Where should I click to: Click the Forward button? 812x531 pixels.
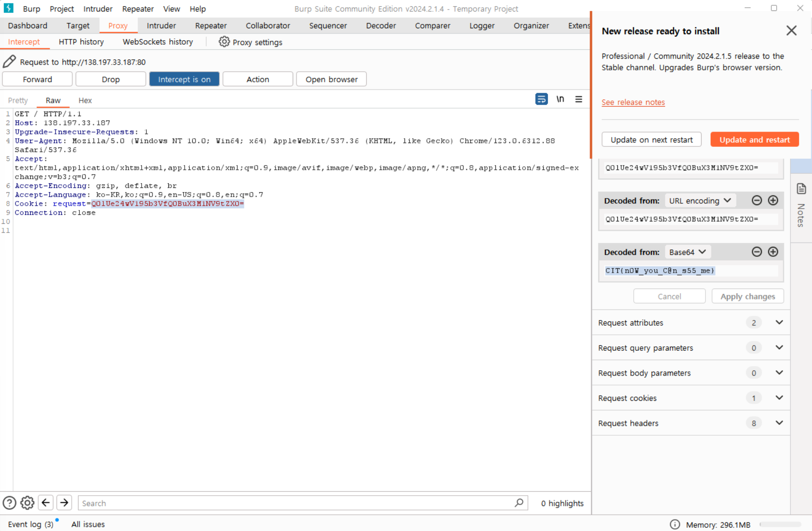tap(37, 79)
